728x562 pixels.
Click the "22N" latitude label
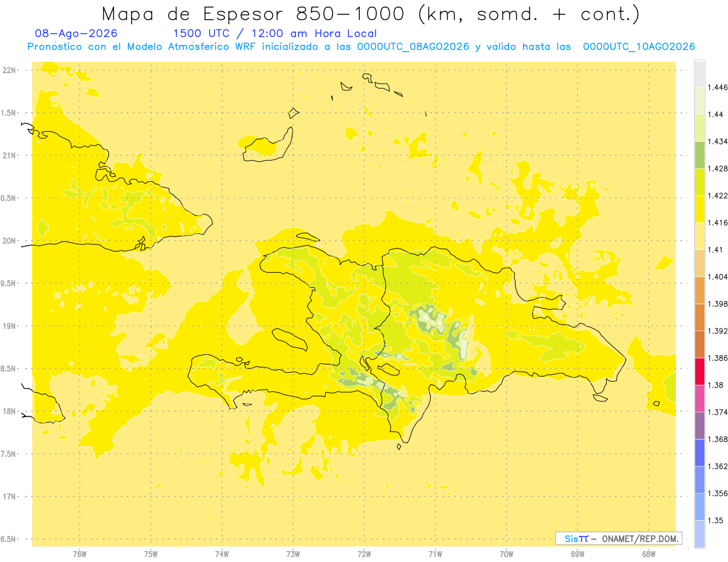coord(10,70)
